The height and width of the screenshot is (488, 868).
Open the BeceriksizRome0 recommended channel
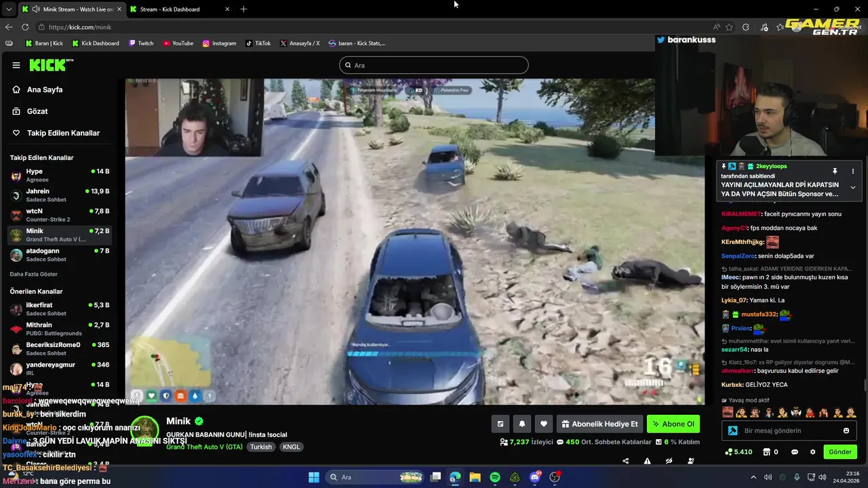point(60,348)
